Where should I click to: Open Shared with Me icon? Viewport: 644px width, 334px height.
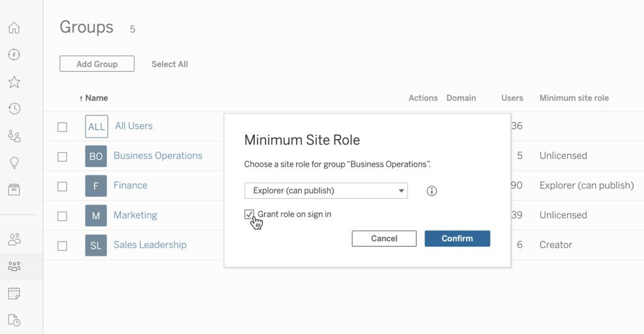point(14,136)
